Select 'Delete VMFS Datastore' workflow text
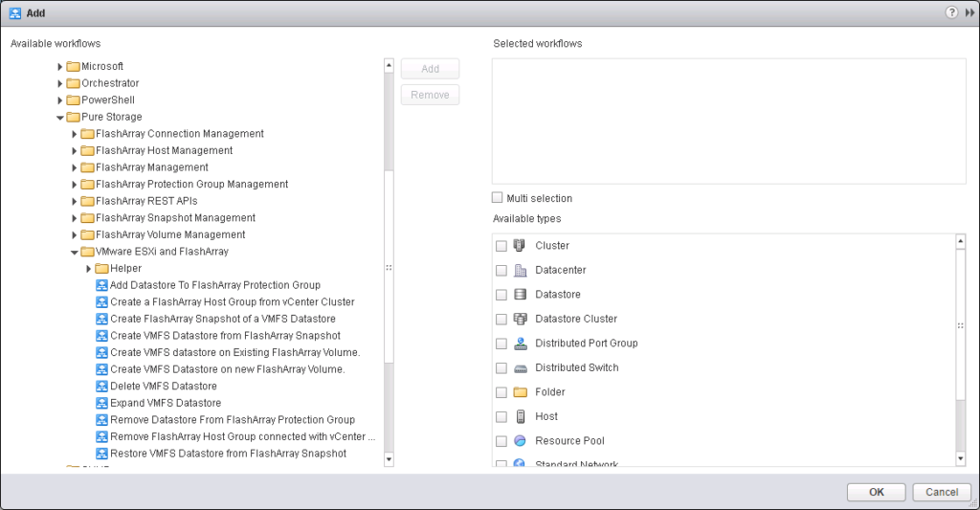980x510 pixels. tap(164, 387)
